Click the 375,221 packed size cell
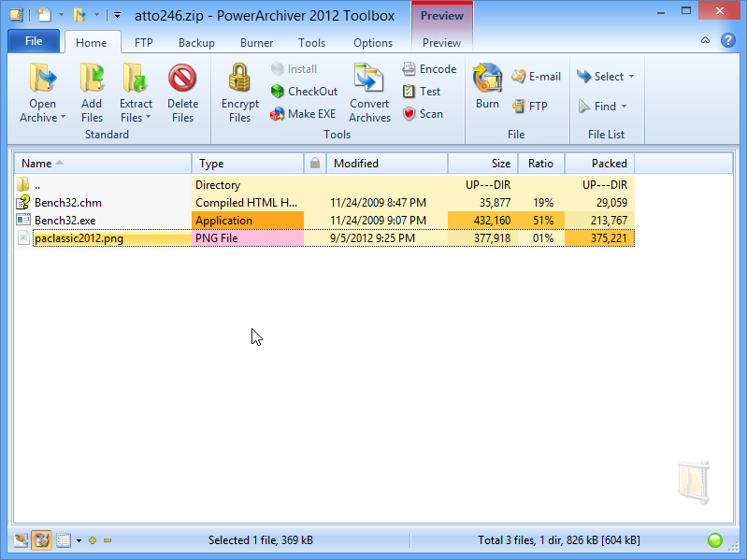Viewport: 747px width, 560px height. (x=599, y=237)
